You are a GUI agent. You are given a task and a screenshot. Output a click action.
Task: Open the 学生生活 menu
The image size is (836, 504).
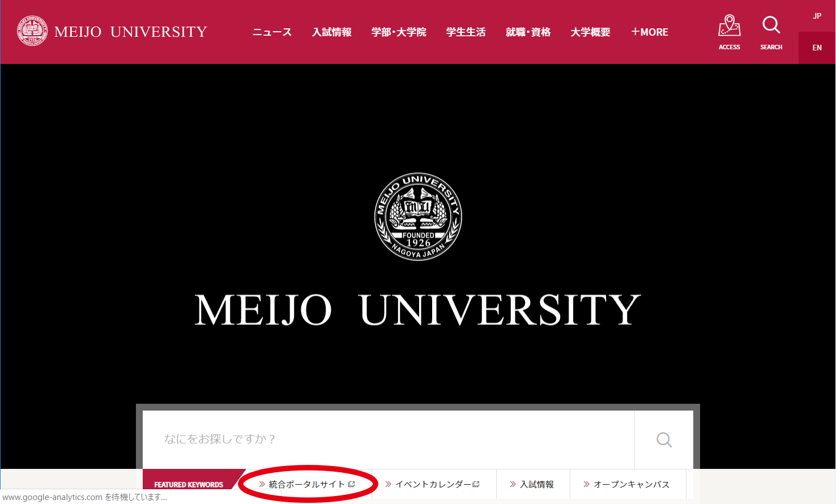[466, 32]
